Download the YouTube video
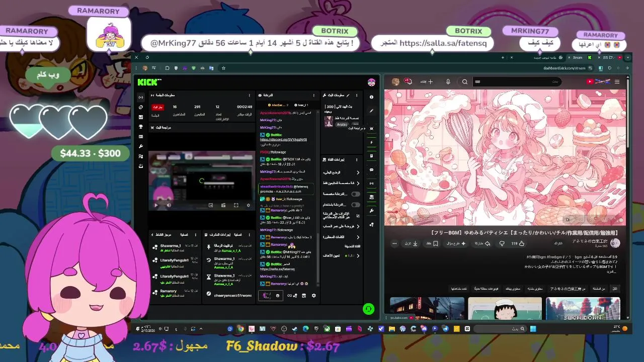The height and width of the screenshot is (362, 644). click(x=411, y=243)
